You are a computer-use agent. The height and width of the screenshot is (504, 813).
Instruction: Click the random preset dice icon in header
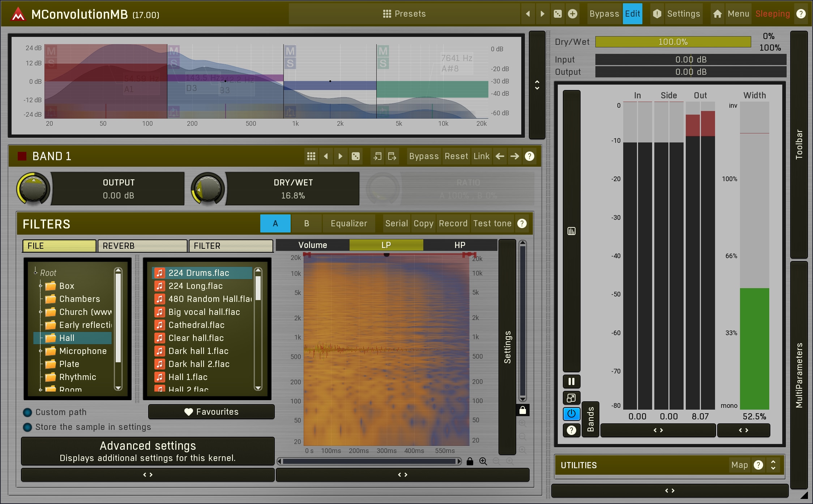[558, 14]
